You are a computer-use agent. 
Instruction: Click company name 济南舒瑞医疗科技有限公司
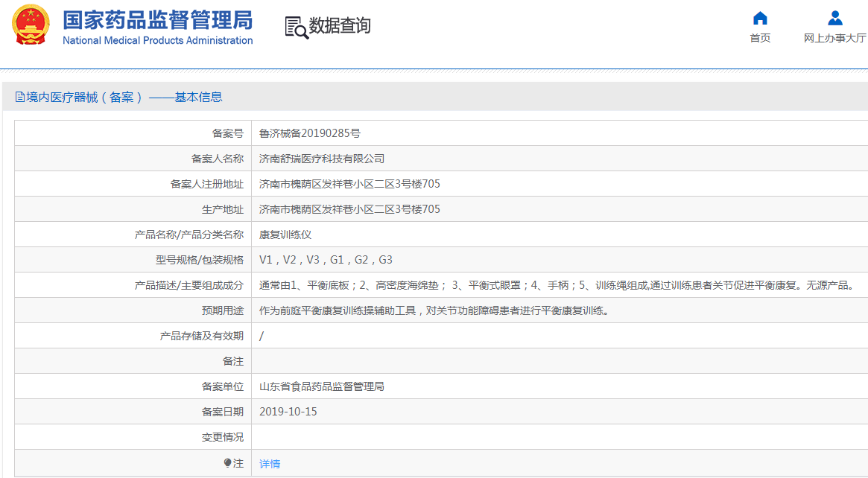click(322, 159)
